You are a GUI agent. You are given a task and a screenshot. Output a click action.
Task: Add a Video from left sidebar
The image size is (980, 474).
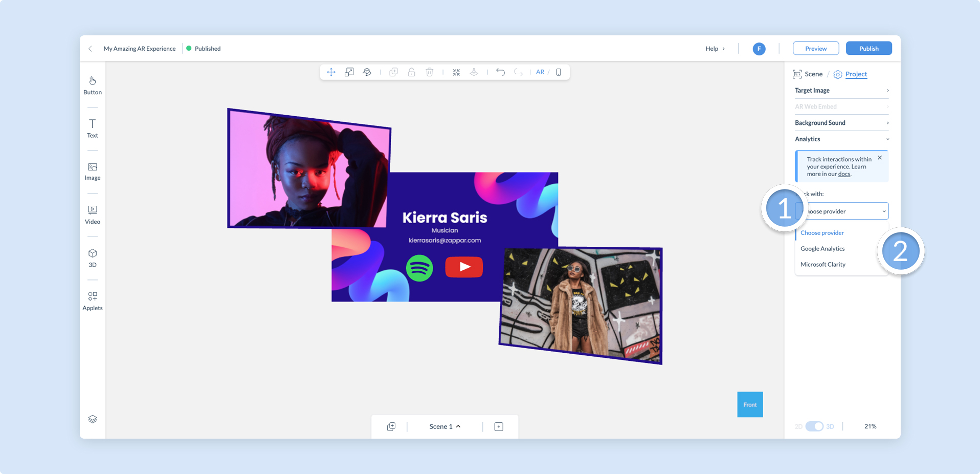click(93, 215)
